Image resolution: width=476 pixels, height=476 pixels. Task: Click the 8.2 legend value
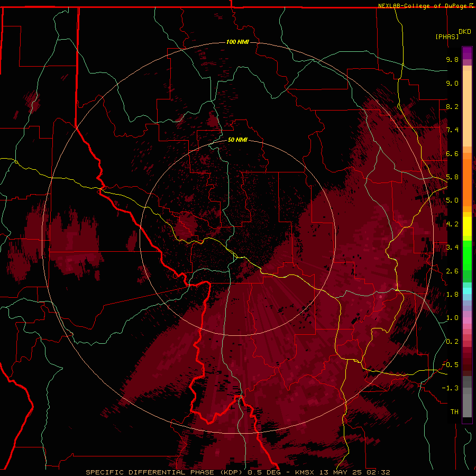[452, 106]
